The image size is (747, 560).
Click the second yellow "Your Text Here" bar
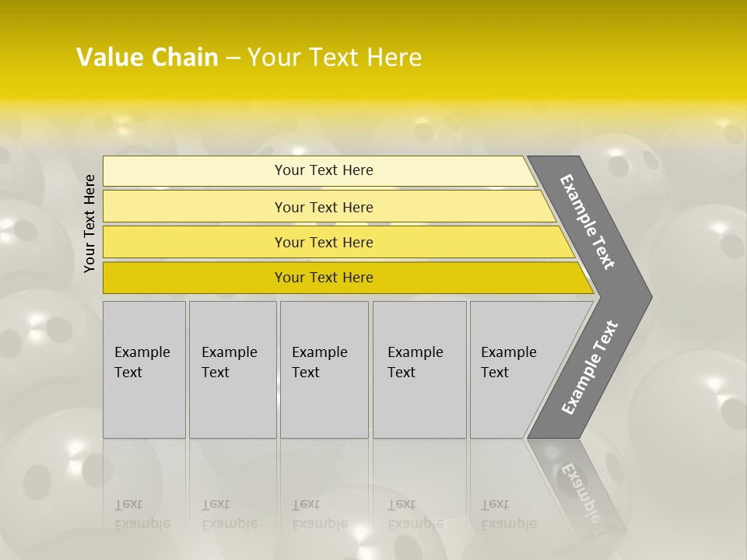pos(324,207)
